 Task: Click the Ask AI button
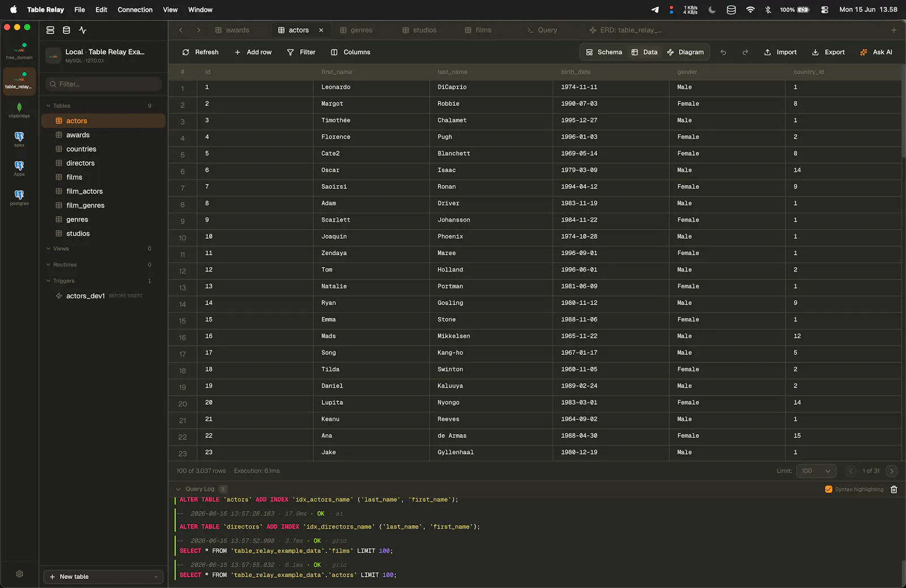tap(876, 52)
